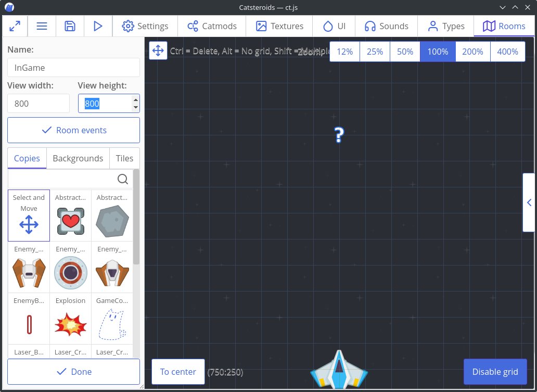Toggle fullscreen mode with the expand arrows icon
Screen dimensions: 537x392
pos(15,26)
